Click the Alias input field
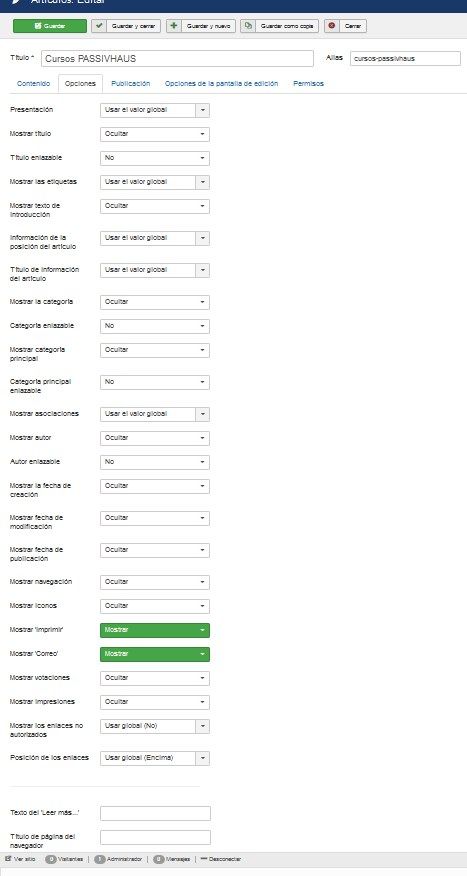467x876 pixels. coord(406,58)
